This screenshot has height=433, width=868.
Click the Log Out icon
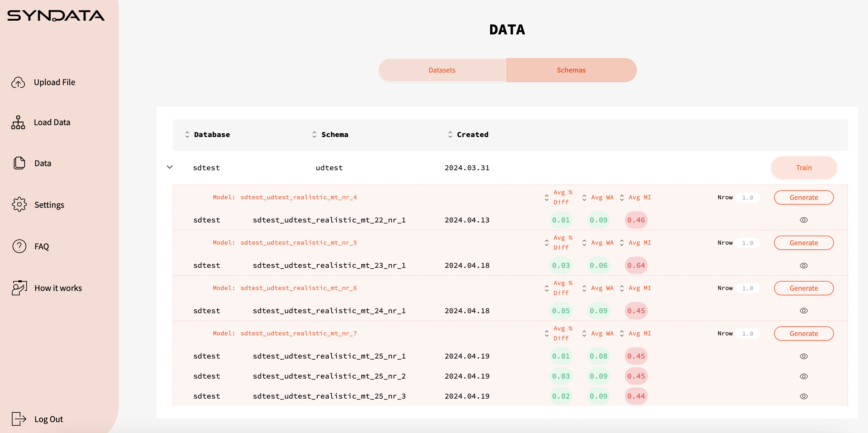[x=19, y=419]
